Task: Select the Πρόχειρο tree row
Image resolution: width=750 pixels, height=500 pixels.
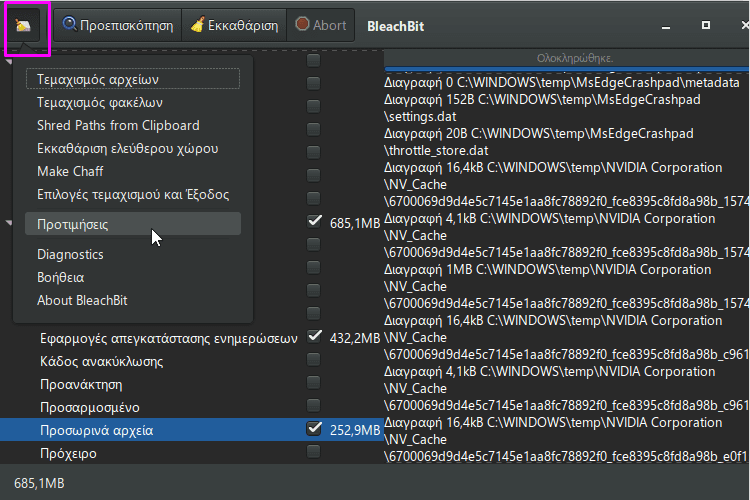Action: [x=191, y=453]
